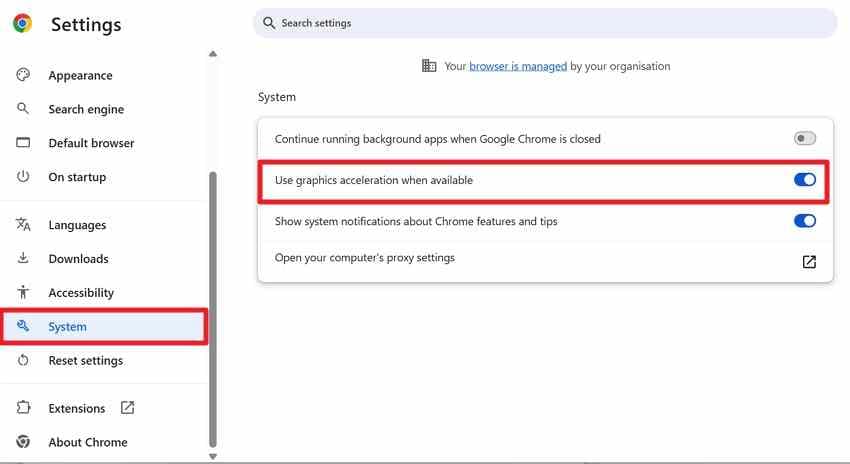The width and height of the screenshot is (850, 464).
Task: Focus the Search settings field
Action: (x=545, y=23)
